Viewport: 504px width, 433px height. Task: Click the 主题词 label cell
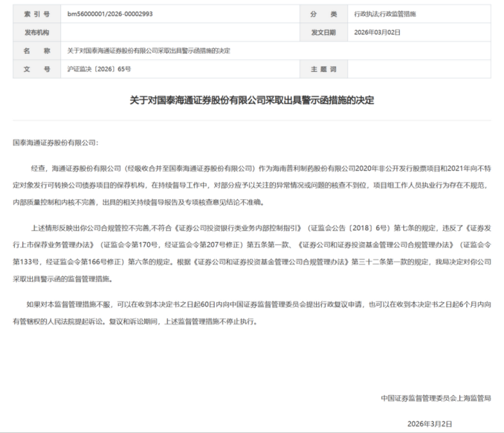323,69
